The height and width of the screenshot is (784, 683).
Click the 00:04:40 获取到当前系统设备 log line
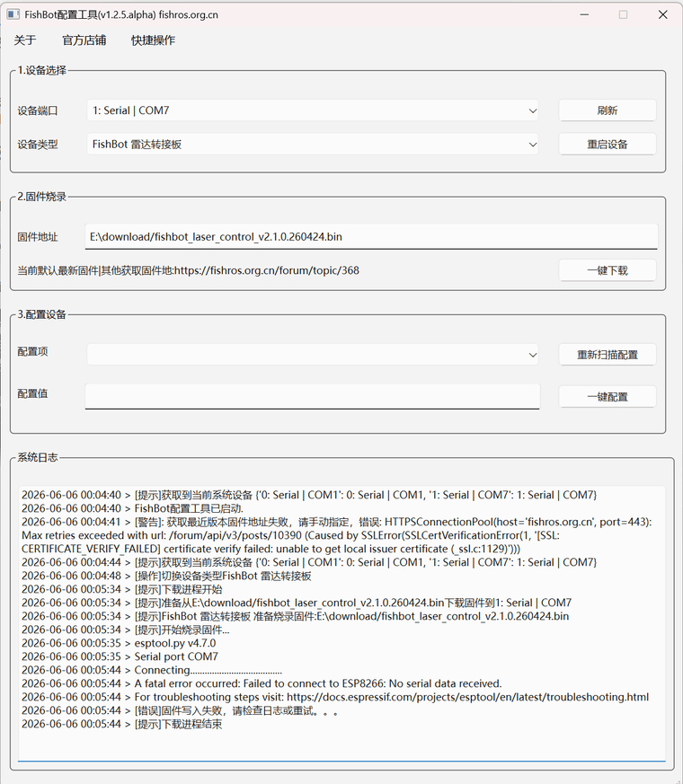click(309, 495)
